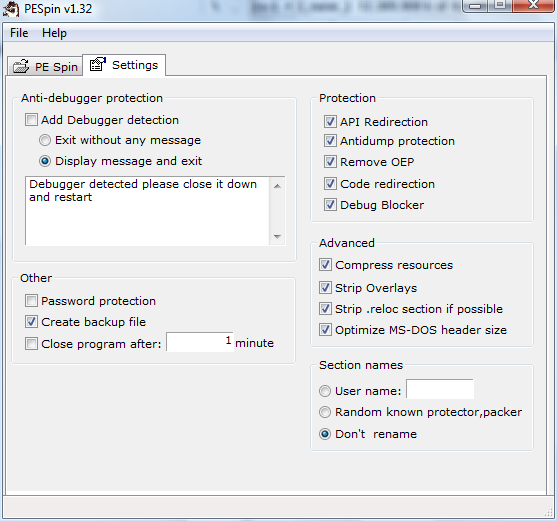
Task: Click the message box scroll up arrow
Action: pos(277,186)
